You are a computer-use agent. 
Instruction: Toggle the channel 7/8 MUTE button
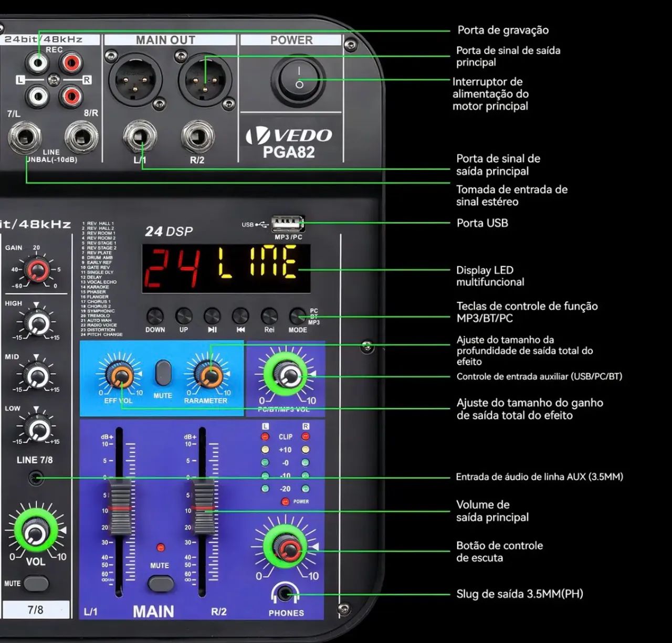click(36, 583)
